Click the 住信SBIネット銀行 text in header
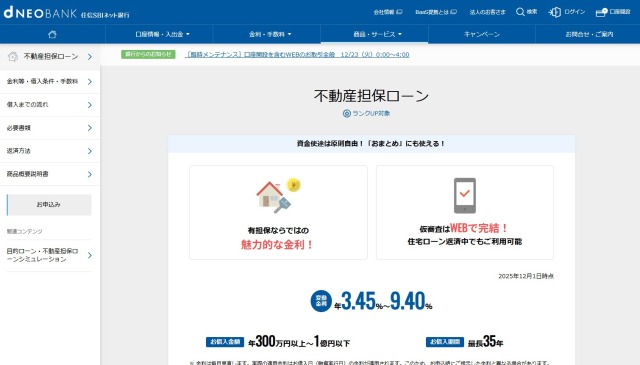Image resolution: width=640 pixels, height=365 pixels. (x=105, y=15)
